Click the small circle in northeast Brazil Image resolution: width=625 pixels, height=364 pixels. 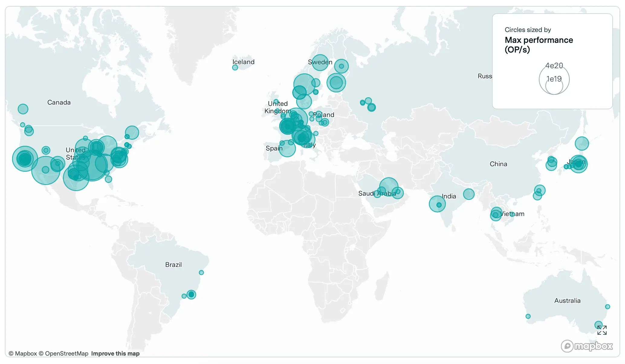point(201,273)
